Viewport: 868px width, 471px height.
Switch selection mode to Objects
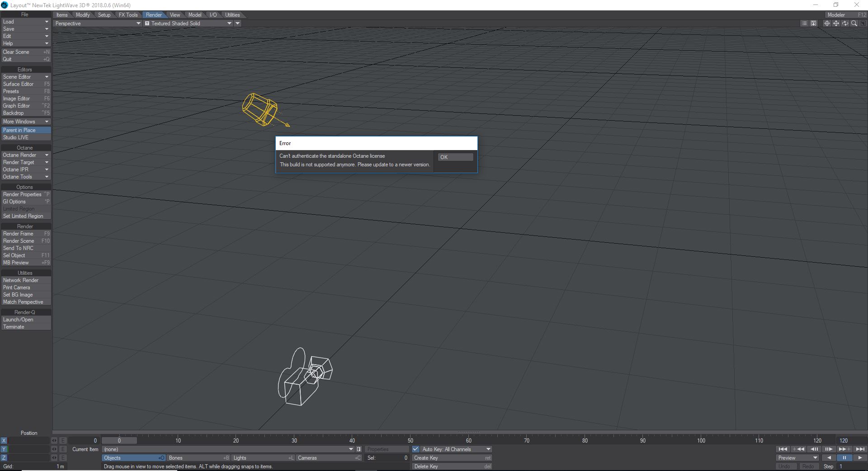(134, 458)
